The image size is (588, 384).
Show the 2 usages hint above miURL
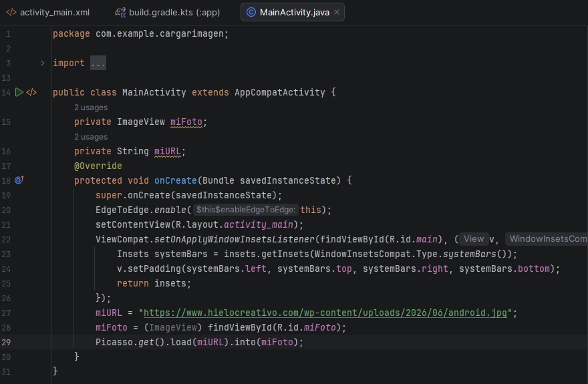(91, 137)
